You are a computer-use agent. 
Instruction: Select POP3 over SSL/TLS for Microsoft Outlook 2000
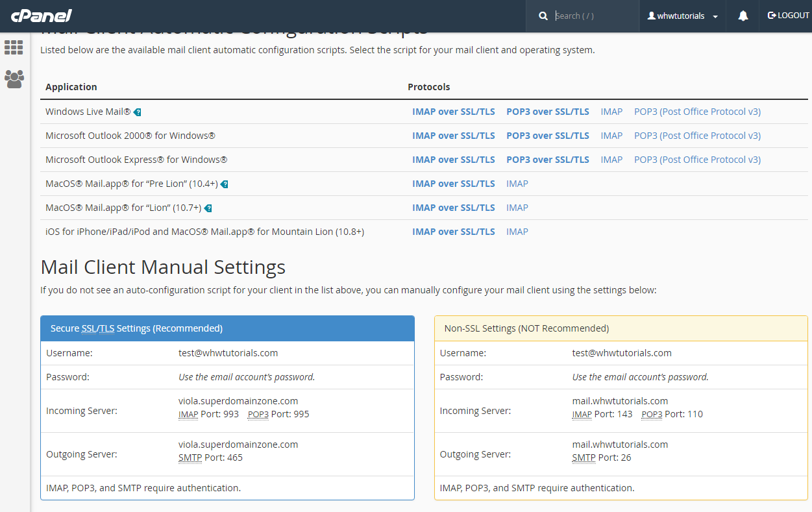[x=547, y=136]
